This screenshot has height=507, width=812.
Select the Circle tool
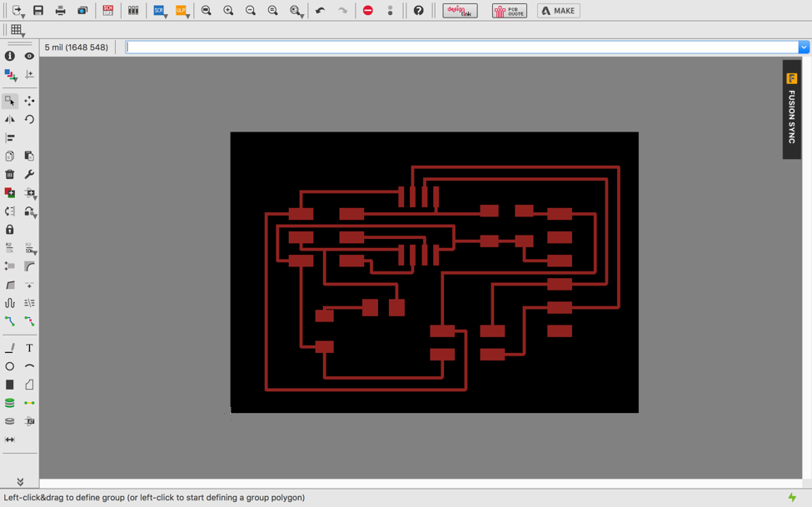(x=10, y=366)
